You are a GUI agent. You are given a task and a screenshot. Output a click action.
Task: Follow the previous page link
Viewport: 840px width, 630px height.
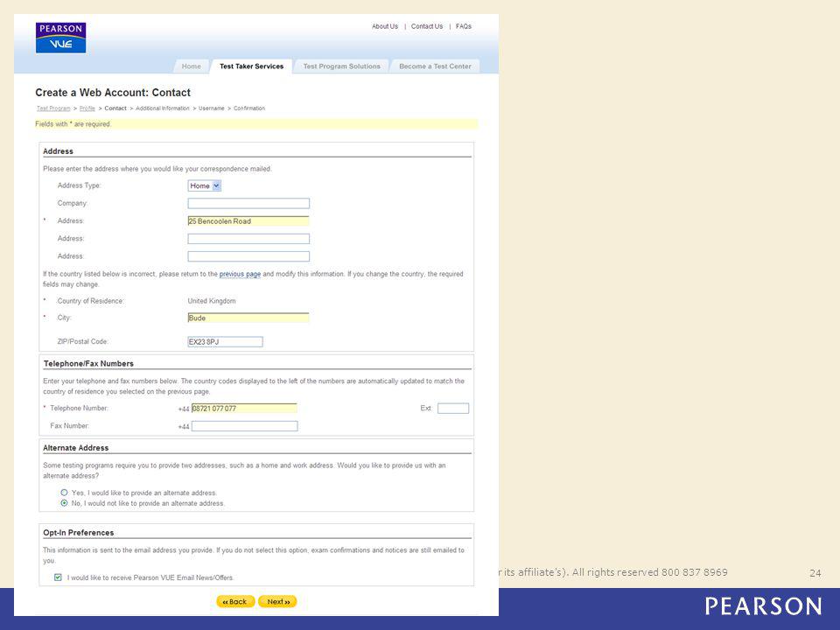(240, 274)
